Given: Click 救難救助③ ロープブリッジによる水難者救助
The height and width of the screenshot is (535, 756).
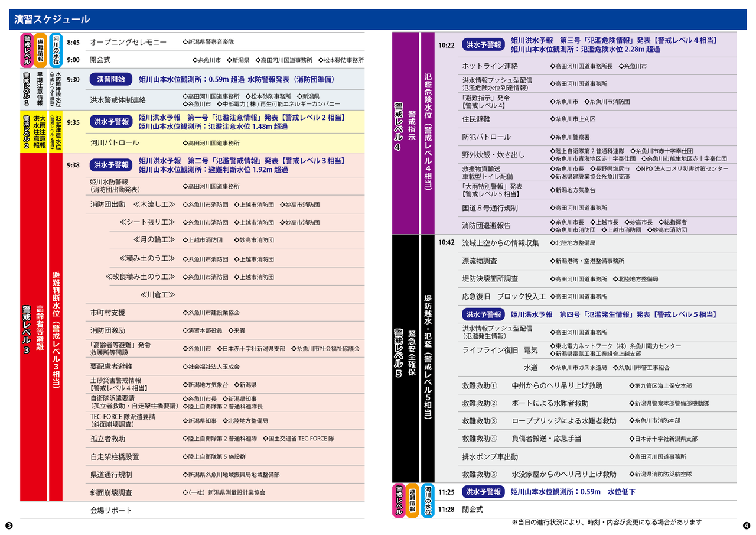Looking at the screenshot, I should [x=597, y=421].
